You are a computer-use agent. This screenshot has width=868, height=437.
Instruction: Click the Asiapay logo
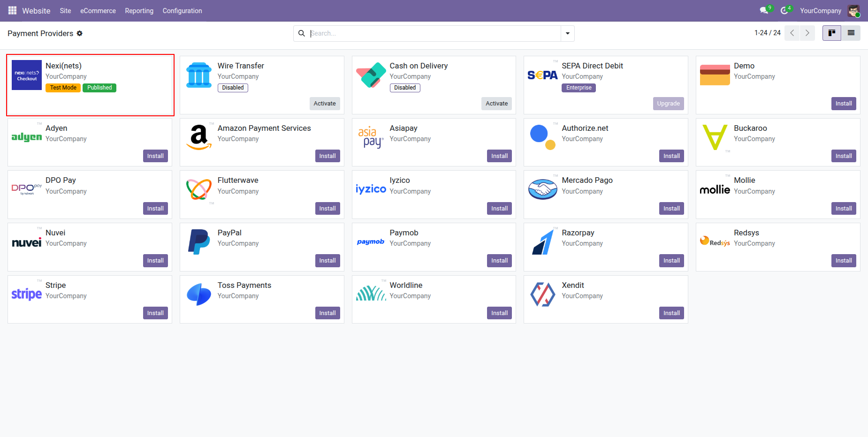click(x=371, y=137)
